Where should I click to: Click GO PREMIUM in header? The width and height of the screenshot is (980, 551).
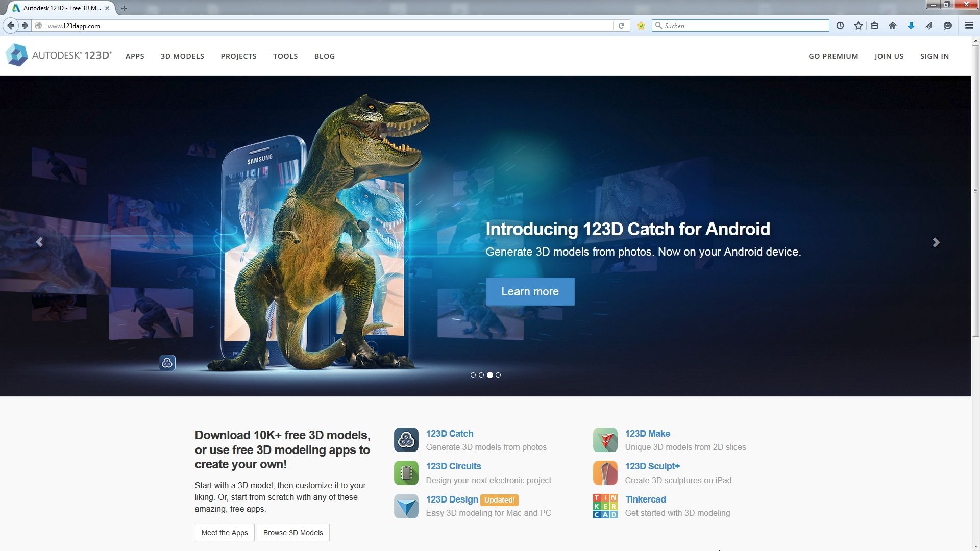coord(834,56)
